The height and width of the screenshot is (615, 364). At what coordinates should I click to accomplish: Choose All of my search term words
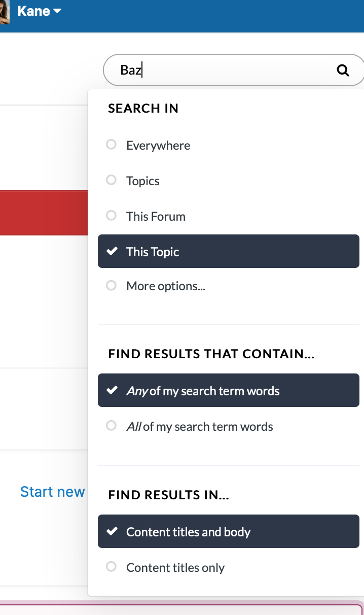[x=228, y=426]
